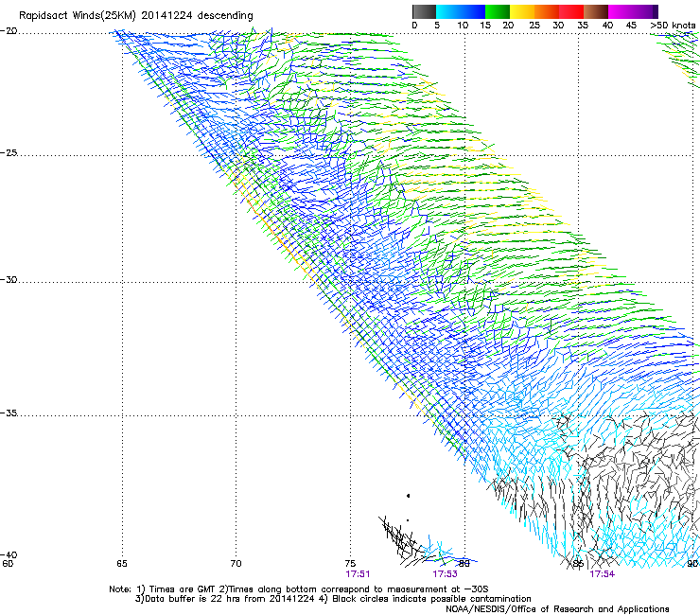This screenshot has height=615, width=700.
Task: Click the legend number 40
Action: tap(607, 26)
